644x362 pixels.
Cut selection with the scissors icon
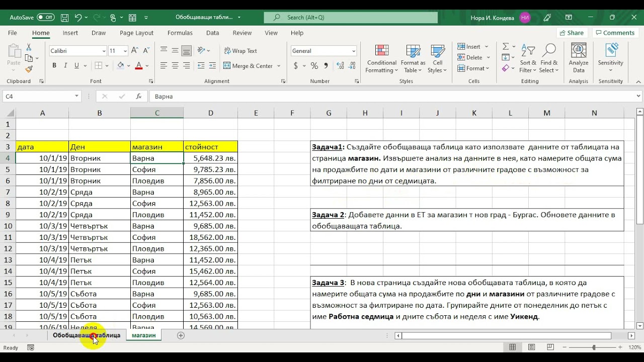(29, 47)
